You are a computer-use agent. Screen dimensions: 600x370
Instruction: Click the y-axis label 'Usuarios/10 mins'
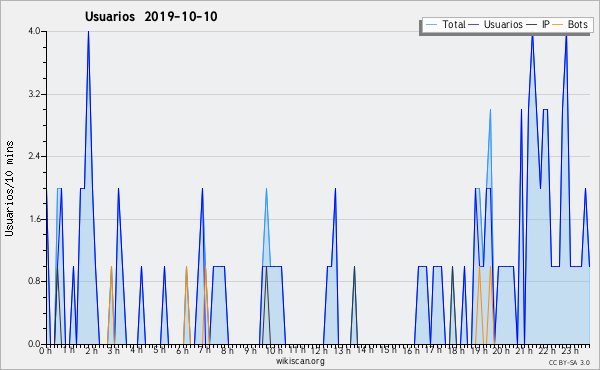pyautogui.click(x=9, y=188)
